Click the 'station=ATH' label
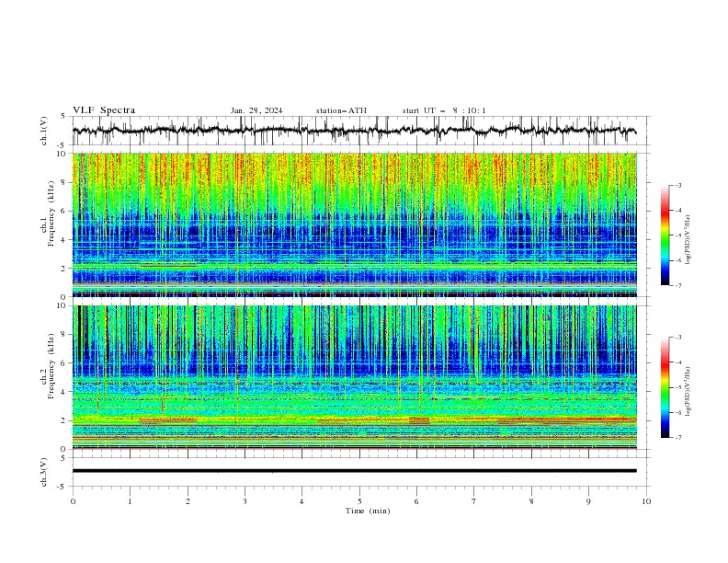 click(341, 110)
